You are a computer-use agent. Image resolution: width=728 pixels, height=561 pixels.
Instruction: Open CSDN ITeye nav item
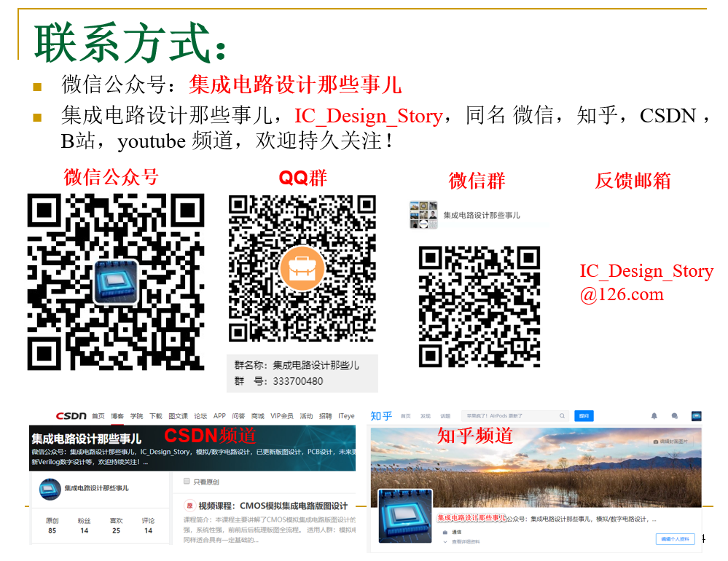tap(346, 416)
